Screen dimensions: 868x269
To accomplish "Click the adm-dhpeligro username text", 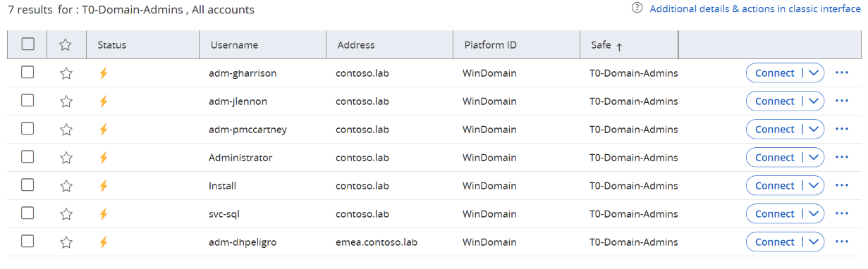I will 243,242.
